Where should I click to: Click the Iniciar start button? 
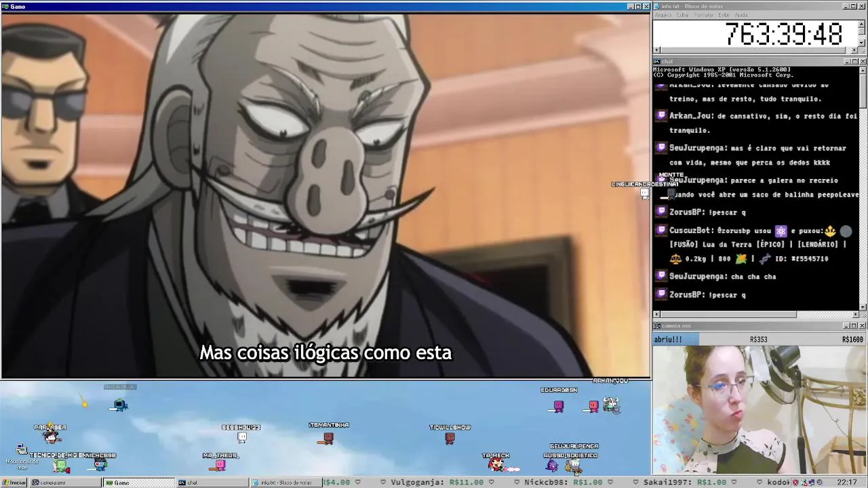(14, 483)
